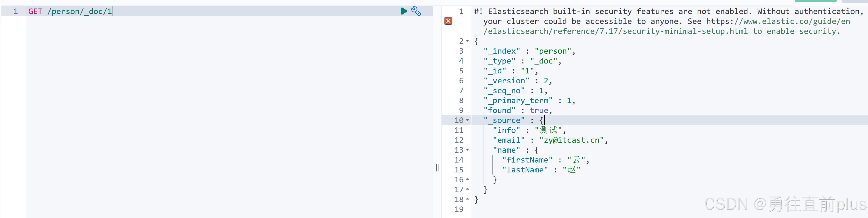Screen dimensions: 868x218
Task: Collapse the root object at line 2
Action: tap(468, 41)
